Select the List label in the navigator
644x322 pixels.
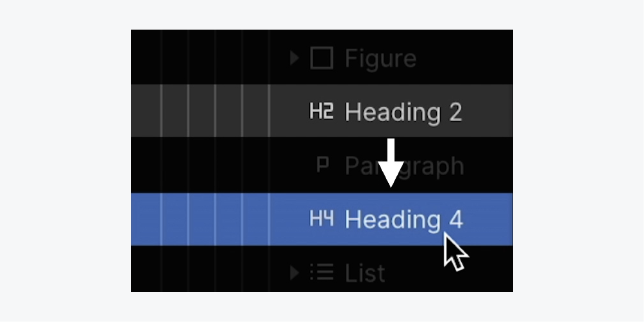coord(365,273)
